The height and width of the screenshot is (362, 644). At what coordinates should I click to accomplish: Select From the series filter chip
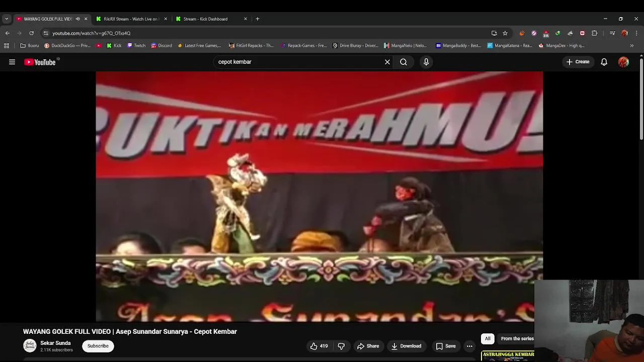[x=517, y=339]
